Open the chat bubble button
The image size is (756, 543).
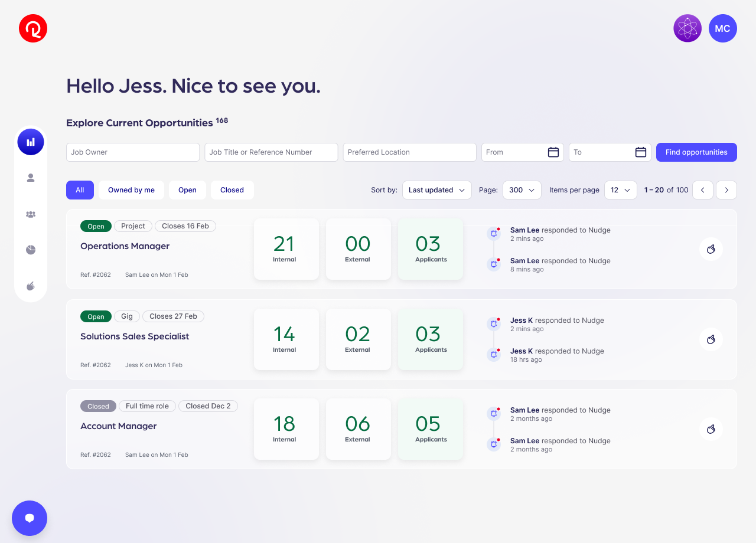[30, 518]
